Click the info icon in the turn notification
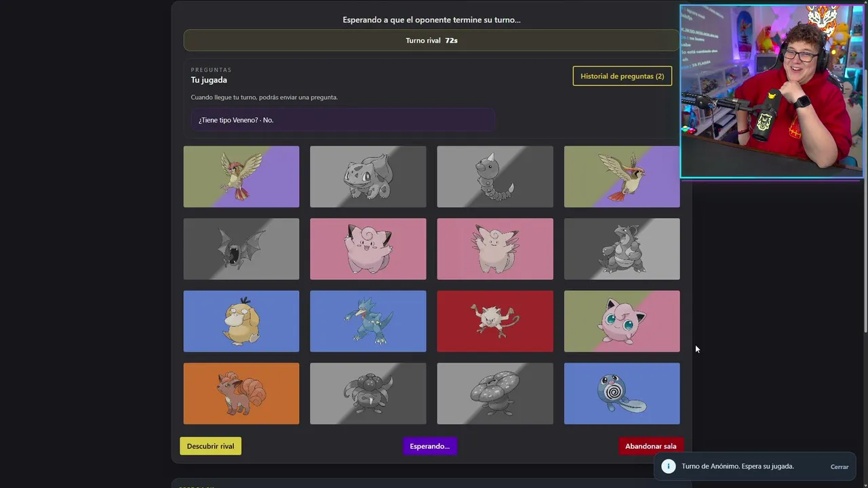Image resolution: width=868 pixels, height=488 pixels. 669,466
